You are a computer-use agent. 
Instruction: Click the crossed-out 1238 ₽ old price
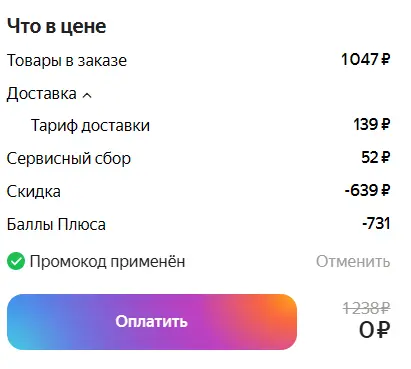pos(366,308)
